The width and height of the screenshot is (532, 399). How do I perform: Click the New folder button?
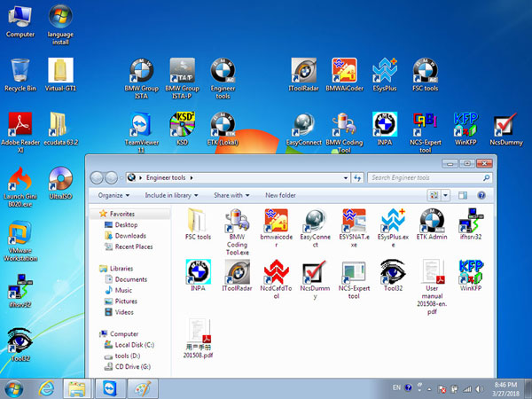[x=280, y=194]
